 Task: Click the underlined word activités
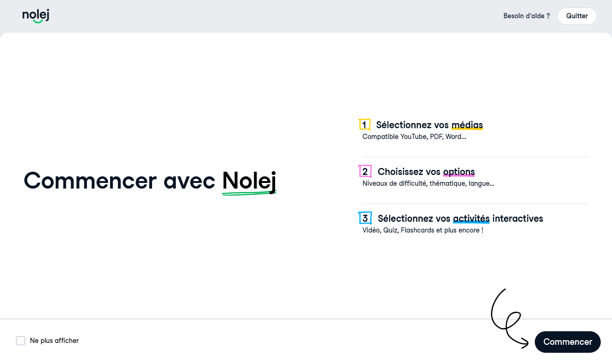coord(471,218)
